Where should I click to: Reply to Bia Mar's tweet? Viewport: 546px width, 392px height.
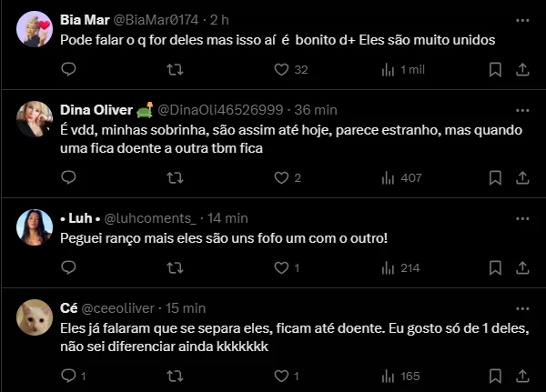coord(68,70)
